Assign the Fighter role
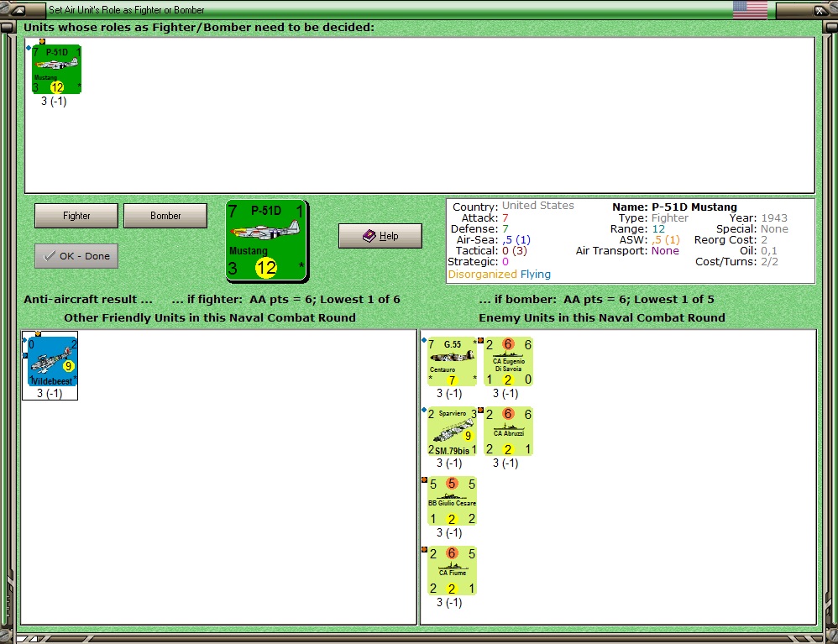838x644 pixels. click(76, 216)
